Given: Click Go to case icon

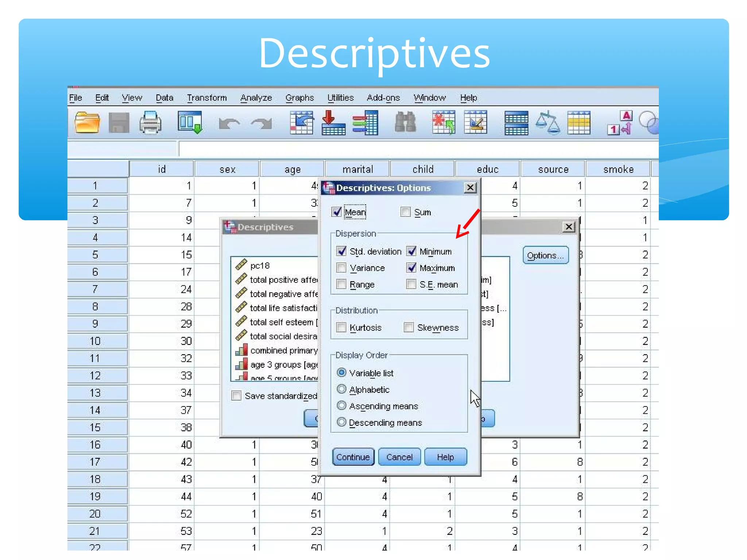Looking at the screenshot, I should coord(302,123).
